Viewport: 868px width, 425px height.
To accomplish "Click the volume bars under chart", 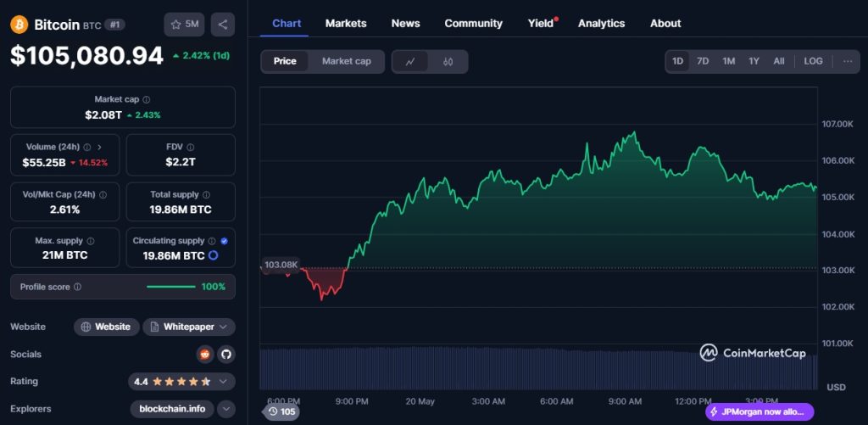I will pyautogui.click(x=538, y=368).
